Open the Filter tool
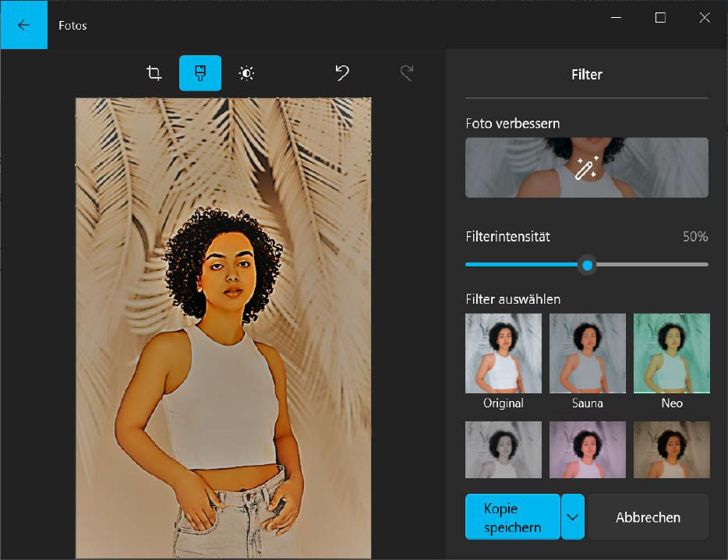The image size is (728, 560). (x=200, y=72)
